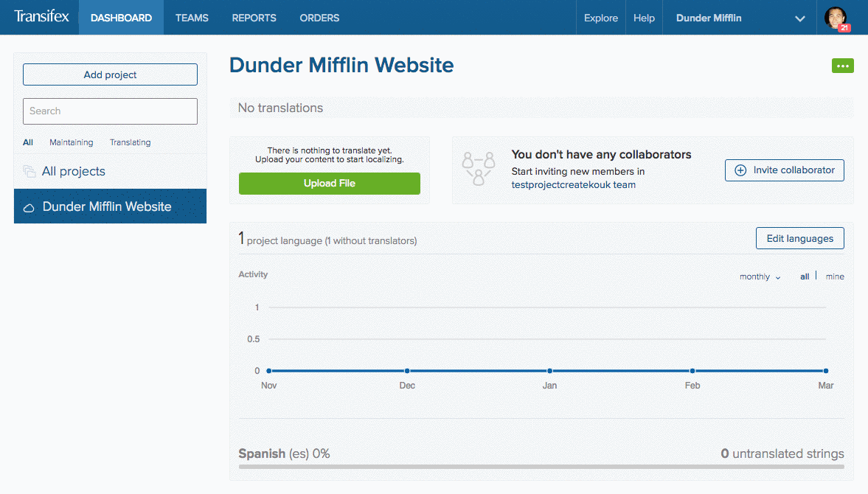Open the testprojectcreatekouk team link
The height and width of the screenshot is (494, 868).
click(574, 185)
